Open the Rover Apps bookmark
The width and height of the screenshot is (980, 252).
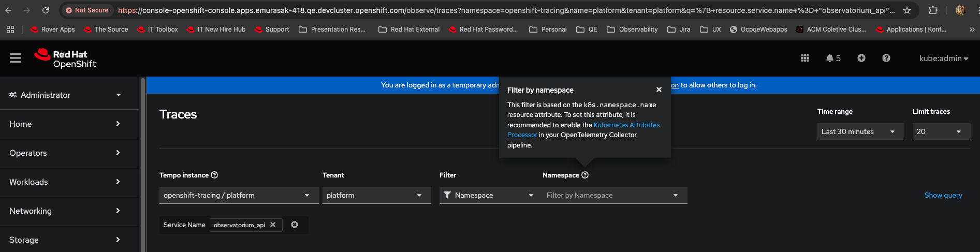[52, 29]
